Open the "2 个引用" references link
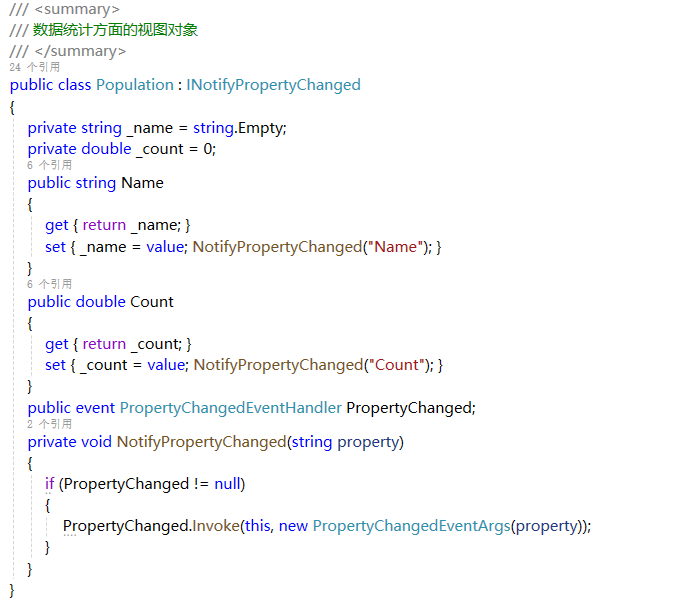The height and width of the screenshot is (602, 675). point(49,424)
